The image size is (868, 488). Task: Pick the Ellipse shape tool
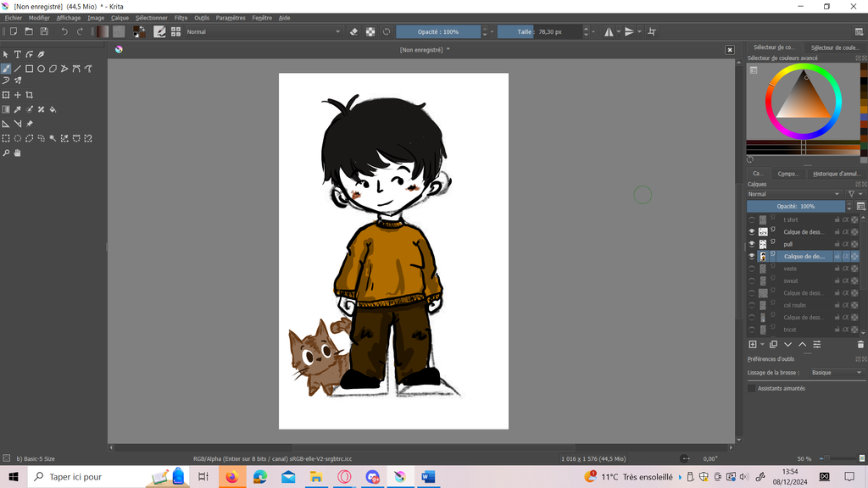click(41, 69)
